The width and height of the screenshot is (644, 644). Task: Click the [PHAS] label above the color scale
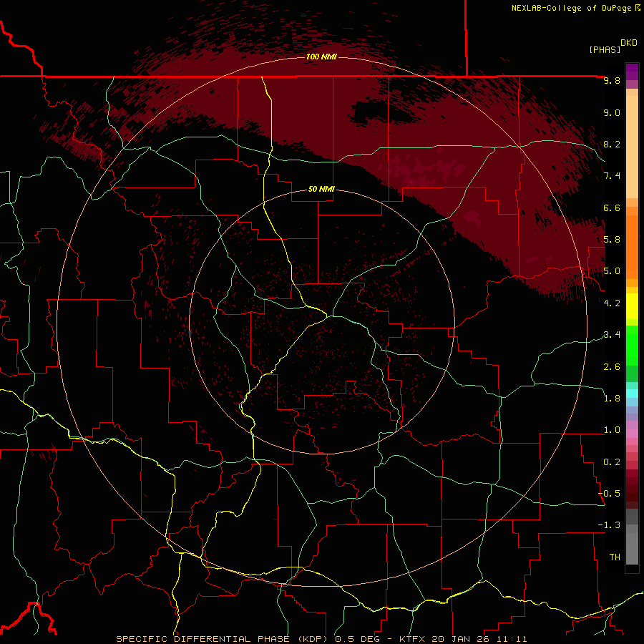605,49
